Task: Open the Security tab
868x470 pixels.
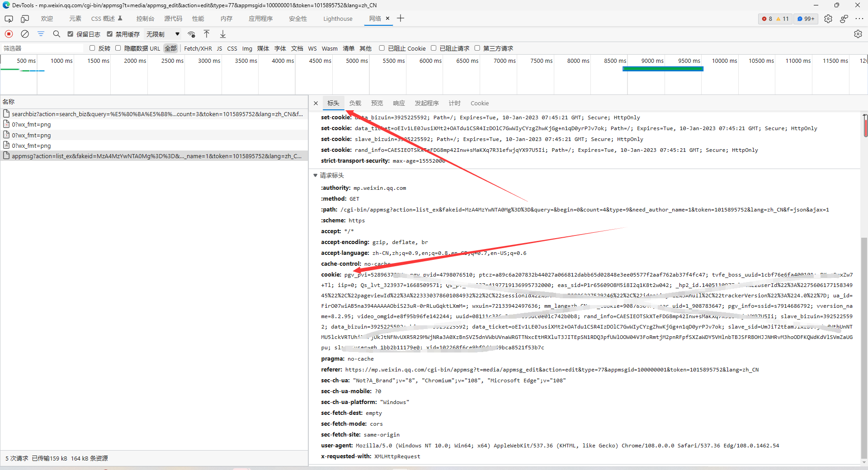Action: click(298, 19)
